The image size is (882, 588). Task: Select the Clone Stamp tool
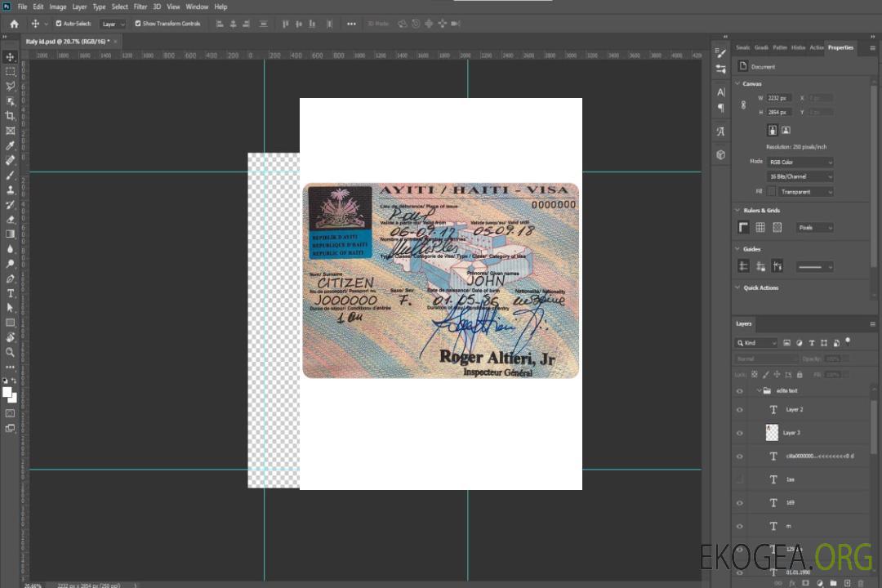click(10, 190)
